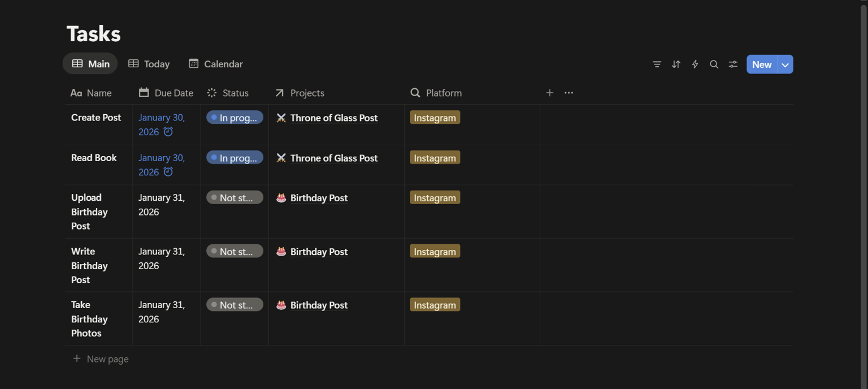Open the view settings sliders icon
The width and height of the screenshot is (868, 389).
point(733,64)
